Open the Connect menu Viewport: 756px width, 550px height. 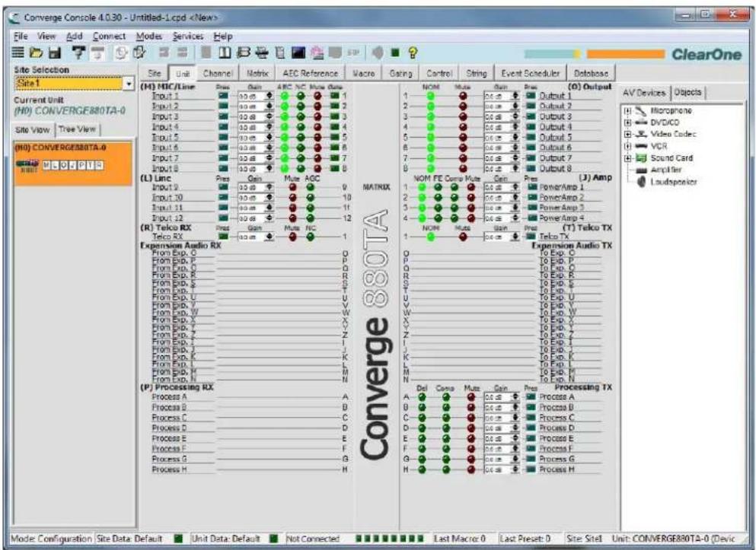point(109,36)
